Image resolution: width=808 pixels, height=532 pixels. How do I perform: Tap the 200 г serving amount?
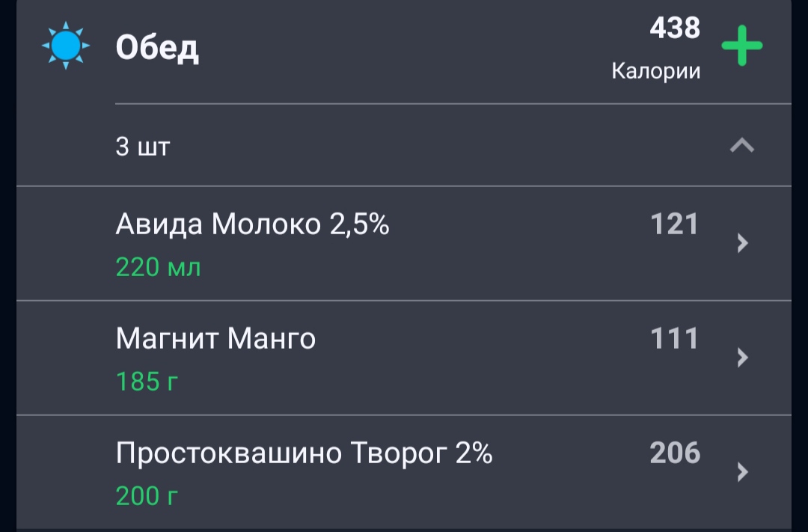click(147, 496)
